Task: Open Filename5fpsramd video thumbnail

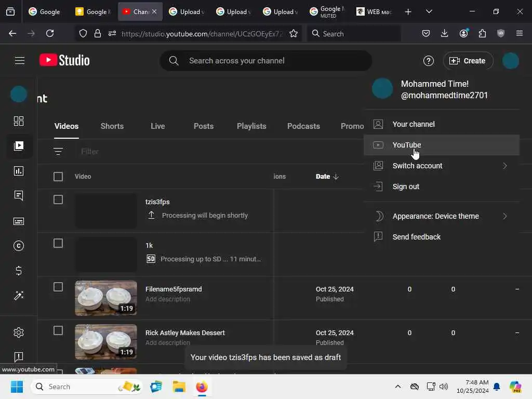Action: point(106,298)
